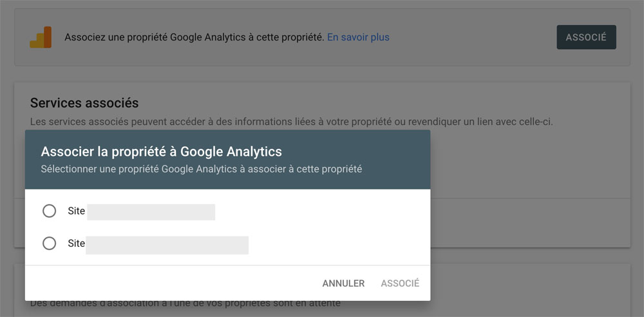Click the Services associés heading
The image size is (644, 317).
(x=84, y=103)
